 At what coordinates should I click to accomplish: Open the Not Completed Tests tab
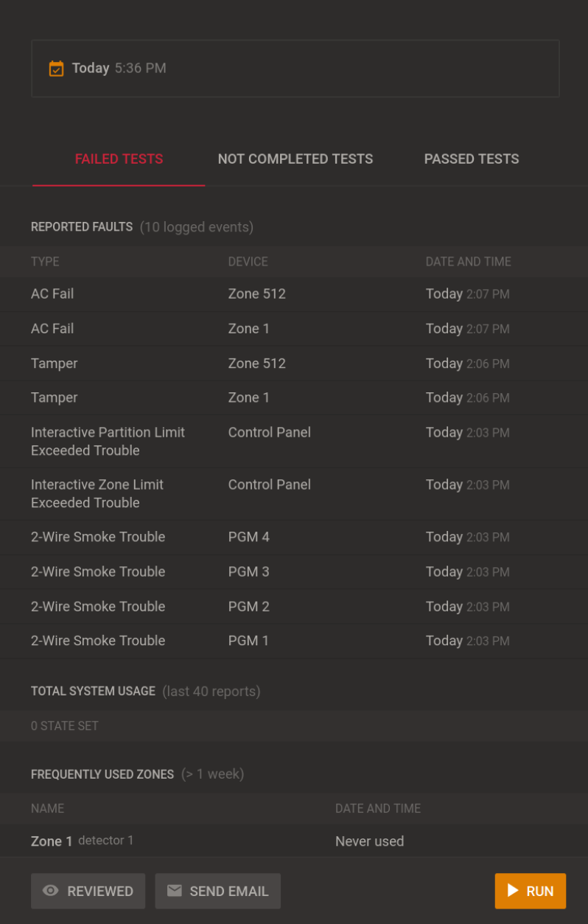click(295, 159)
